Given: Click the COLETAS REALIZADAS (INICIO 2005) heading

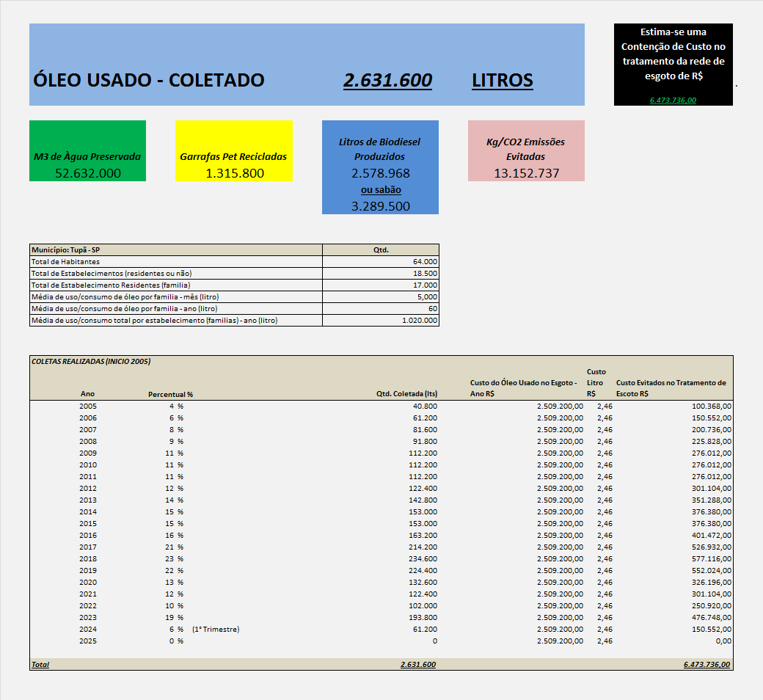Looking at the screenshot, I should point(92,362).
